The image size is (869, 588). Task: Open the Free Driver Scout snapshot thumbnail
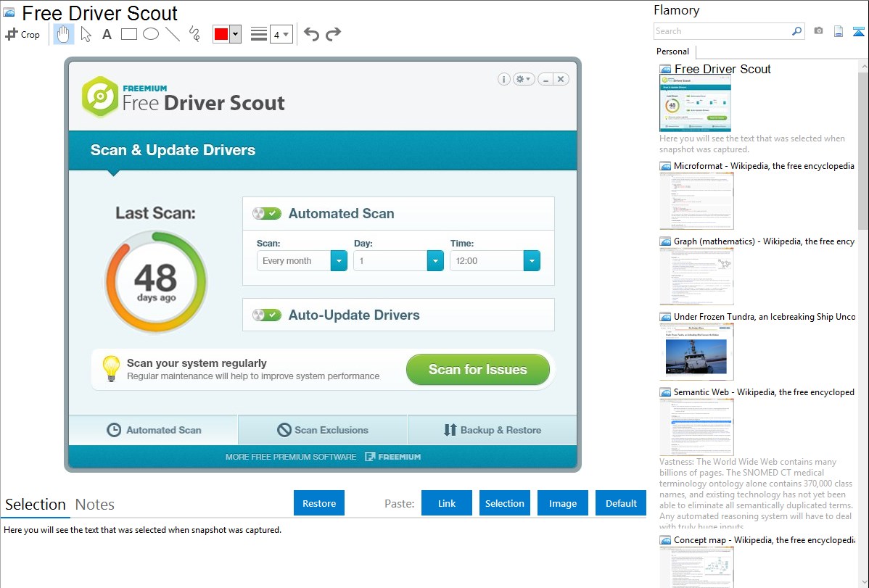696,104
